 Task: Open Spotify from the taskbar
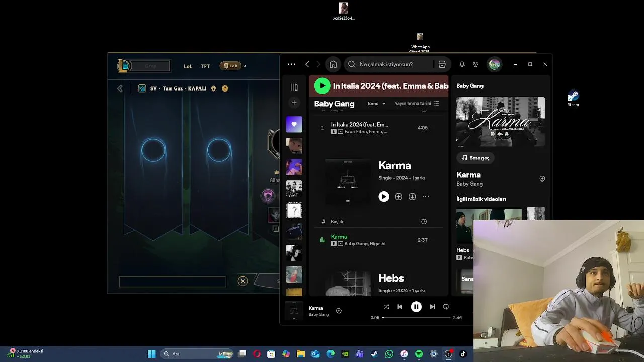[x=419, y=354]
